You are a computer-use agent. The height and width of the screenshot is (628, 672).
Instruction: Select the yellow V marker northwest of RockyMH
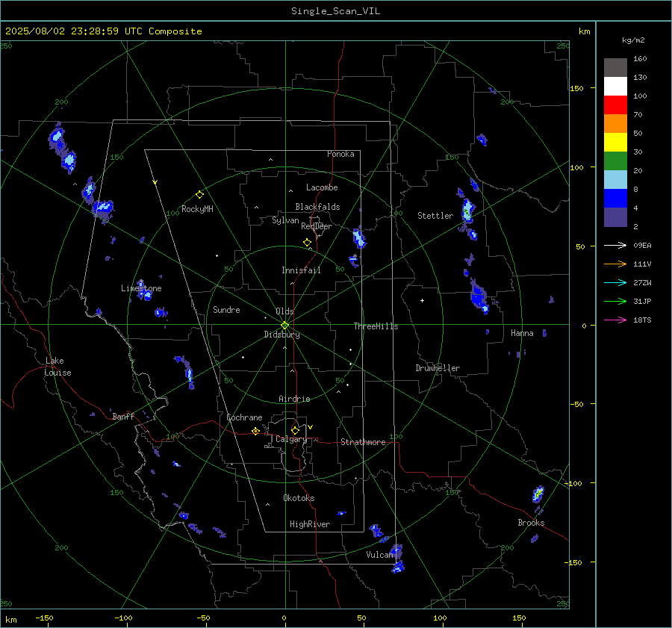(155, 182)
